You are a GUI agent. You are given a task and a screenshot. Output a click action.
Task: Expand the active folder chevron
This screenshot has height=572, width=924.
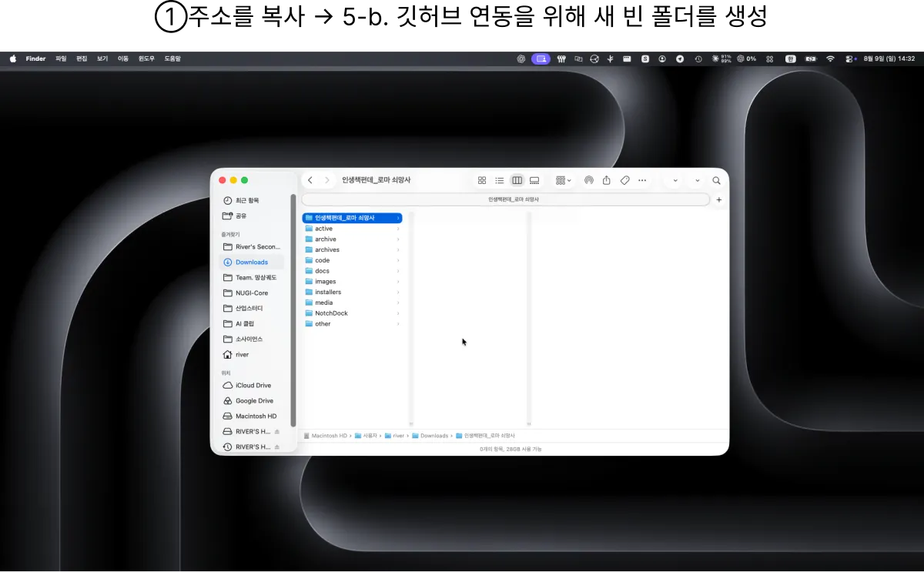pyautogui.click(x=398, y=229)
